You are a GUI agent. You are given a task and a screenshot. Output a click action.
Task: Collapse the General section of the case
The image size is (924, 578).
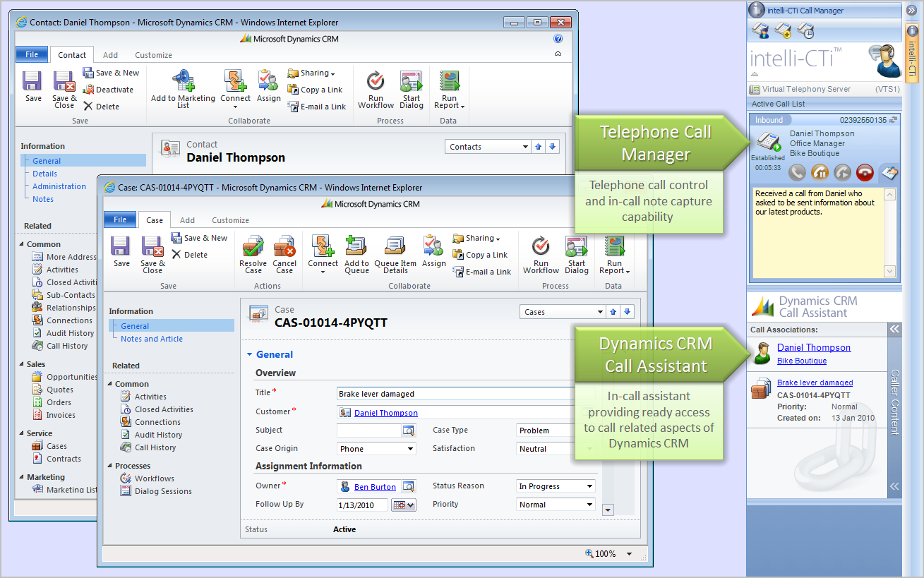coord(249,354)
